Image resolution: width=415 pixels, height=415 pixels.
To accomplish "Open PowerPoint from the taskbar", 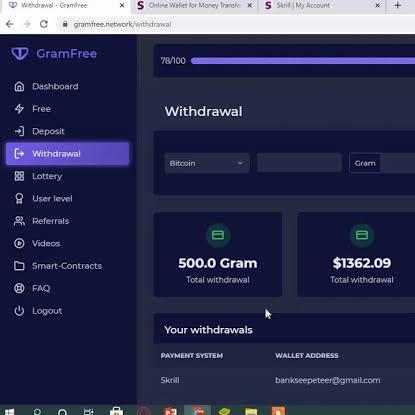I will coord(170,411).
